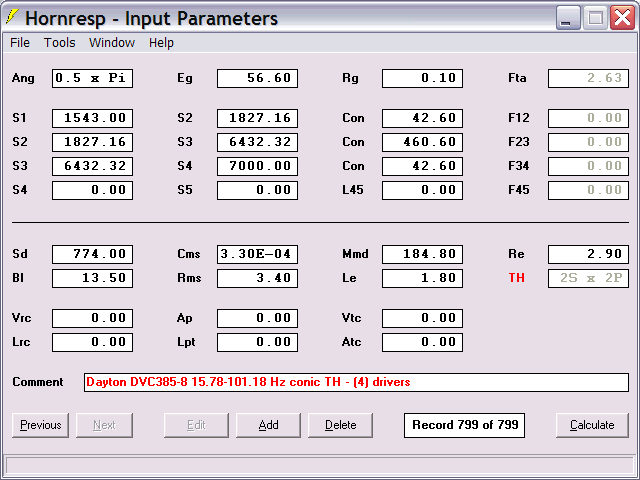The height and width of the screenshot is (480, 640).
Task: Click the Record 799 of 799 indicator
Action: pyautogui.click(x=464, y=425)
